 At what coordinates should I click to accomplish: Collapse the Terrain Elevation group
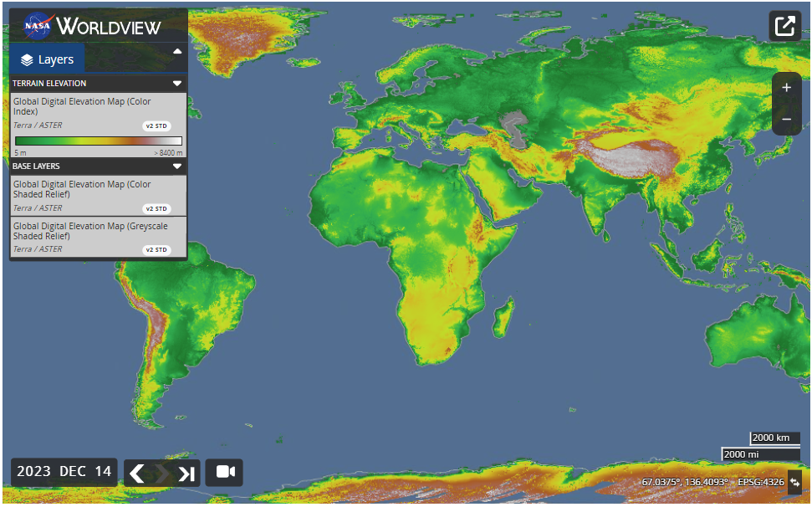coord(177,84)
